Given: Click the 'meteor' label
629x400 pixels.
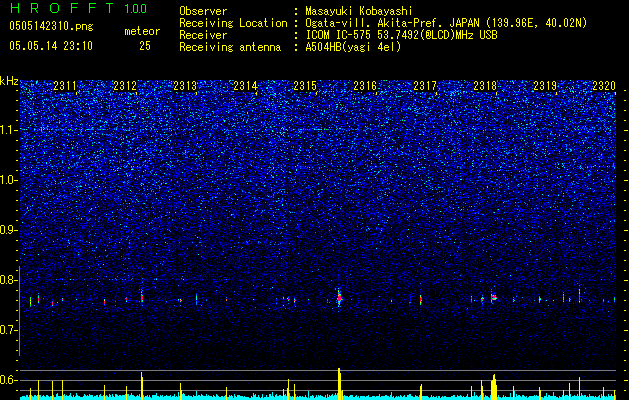Looking at the screenshot, I should click(142, 31).
